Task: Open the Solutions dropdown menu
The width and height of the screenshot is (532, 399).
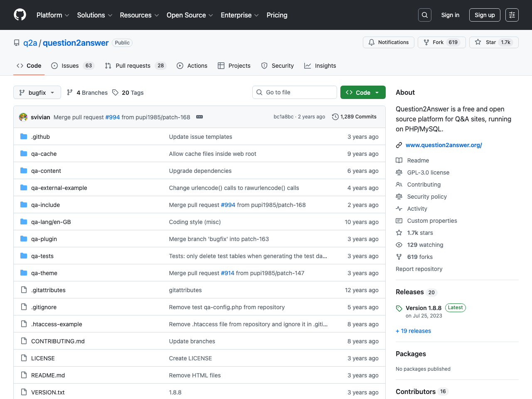Action: pos(94,15)
